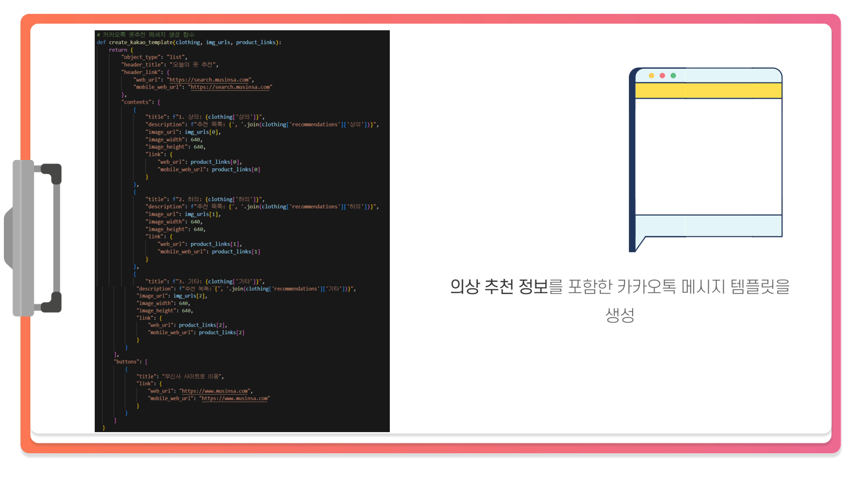
Task: Click the "contents": [ line in code
Action: point(140,102)
